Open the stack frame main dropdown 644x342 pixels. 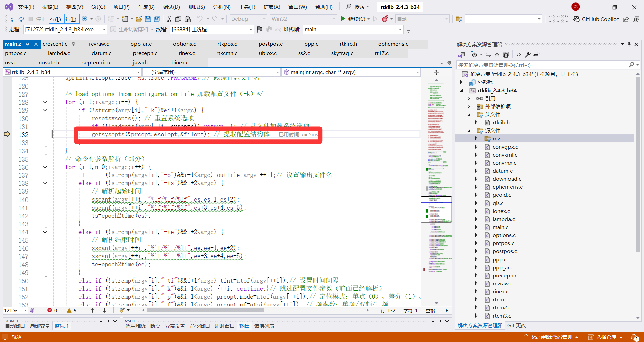coord(400,30)
